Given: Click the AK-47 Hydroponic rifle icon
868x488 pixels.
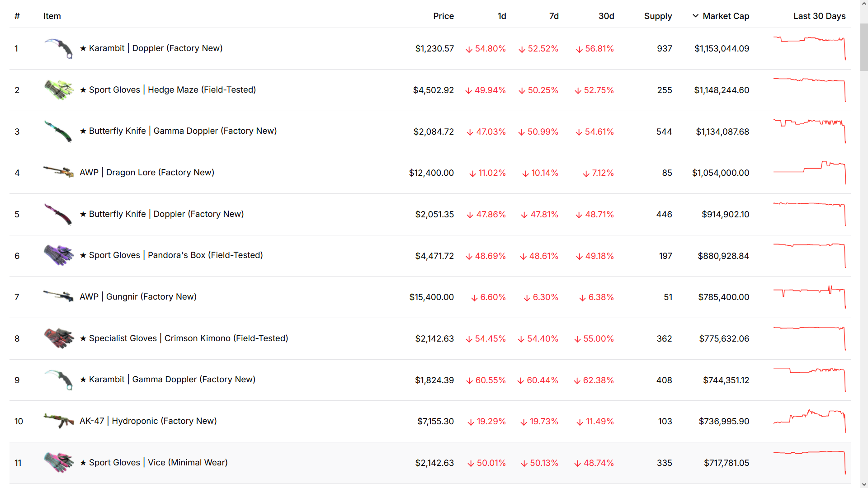Looking at the screenshot, I should tap(59, 421).
